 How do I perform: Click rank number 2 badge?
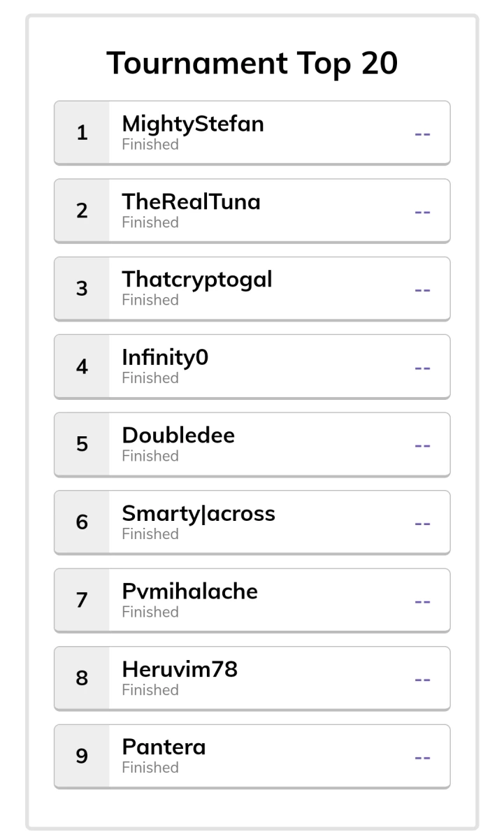coord(82,210)
